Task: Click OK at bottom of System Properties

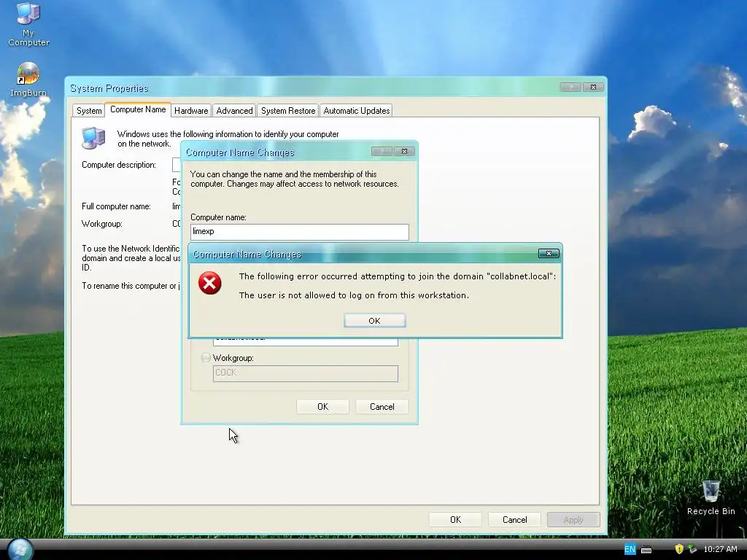Action: (455, 519)
